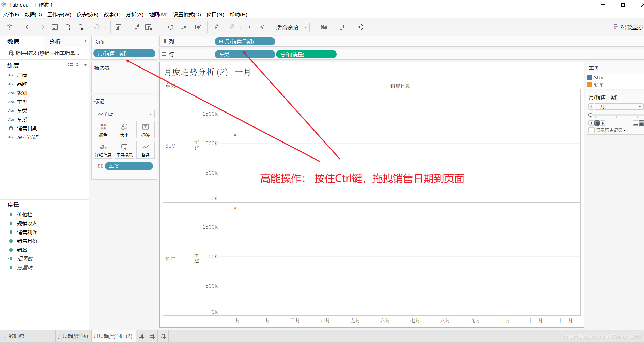
Task: Create new worksheet toolbar icon
Action: (x=119, y=27)
